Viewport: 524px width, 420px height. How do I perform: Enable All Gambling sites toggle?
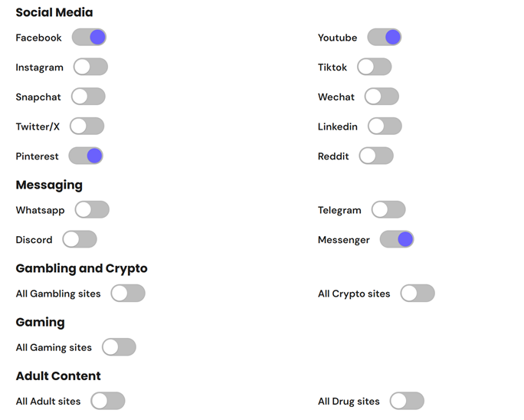tap(128, 294)
